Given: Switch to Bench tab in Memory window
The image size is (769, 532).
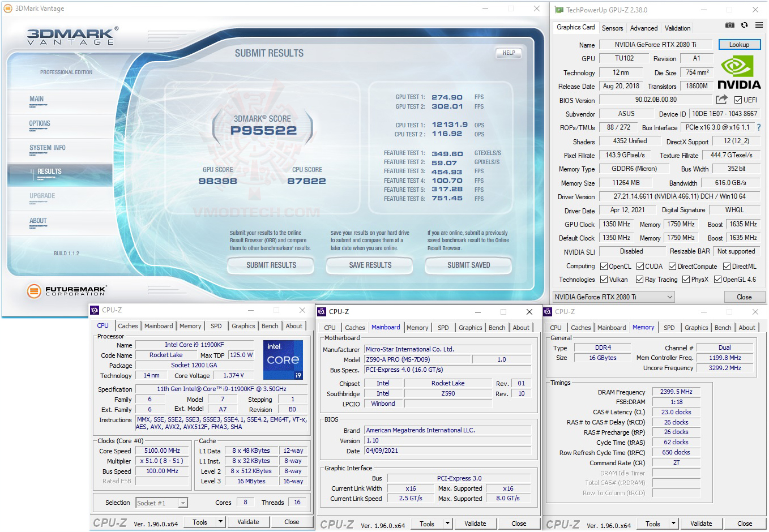Looking at the screenshot, I should 723,328.
